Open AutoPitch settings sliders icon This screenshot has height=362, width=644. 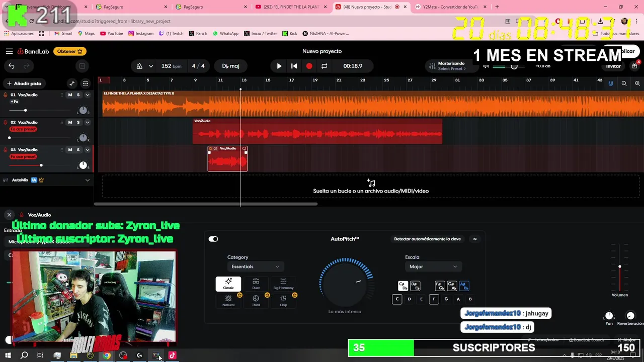[x=475, y=239]
